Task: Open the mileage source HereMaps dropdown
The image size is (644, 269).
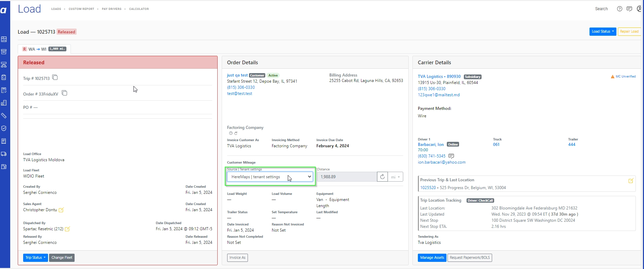Action: (x=270, y=177)
